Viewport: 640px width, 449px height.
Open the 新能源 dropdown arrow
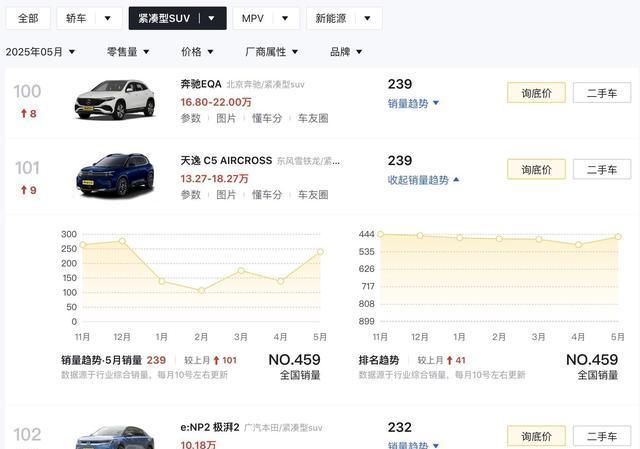point(367,18)
